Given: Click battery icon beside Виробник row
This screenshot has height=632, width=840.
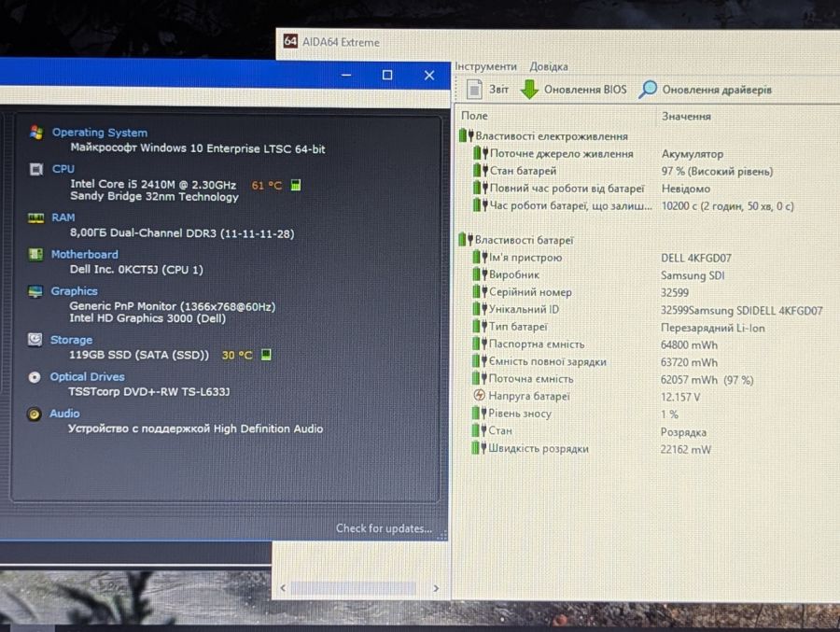Looking at the screenshot, I should click(480, 274).
